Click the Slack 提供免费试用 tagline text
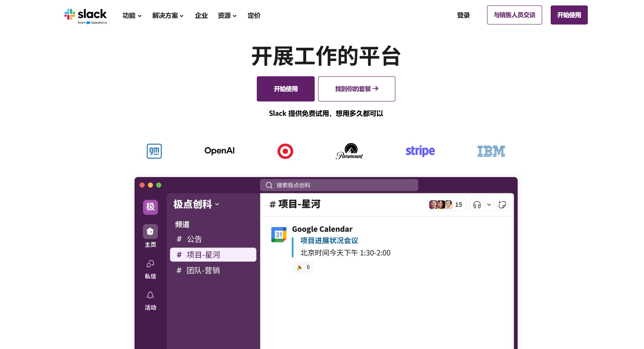This screenshot has height=349, width=644. tap(326, 113)
